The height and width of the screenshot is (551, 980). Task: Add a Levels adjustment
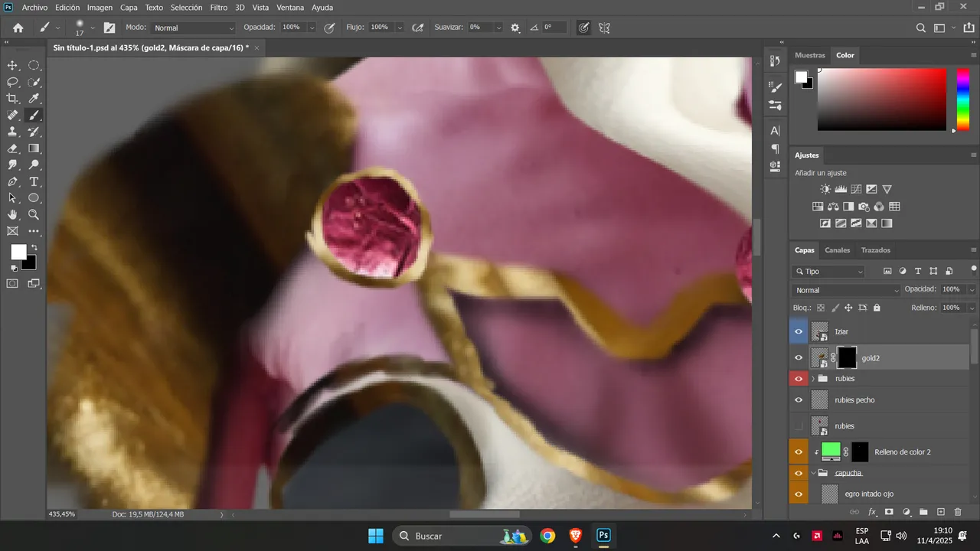(841, 189)
